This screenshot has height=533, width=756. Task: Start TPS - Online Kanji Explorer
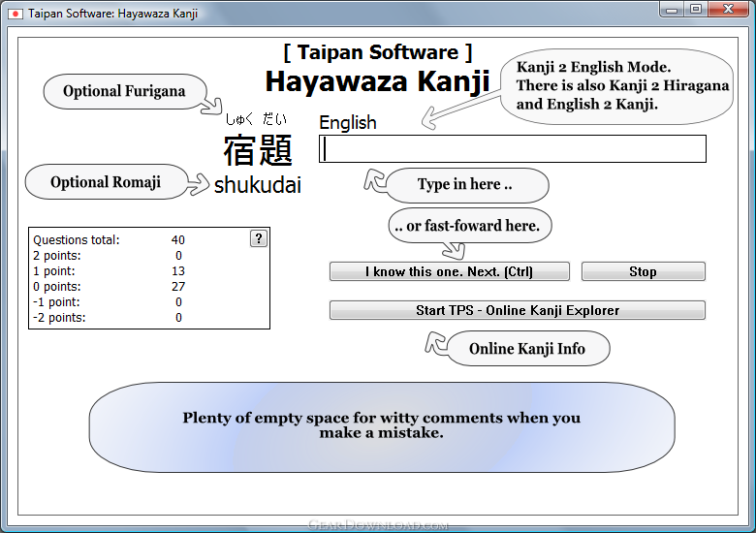coord(518,310)
